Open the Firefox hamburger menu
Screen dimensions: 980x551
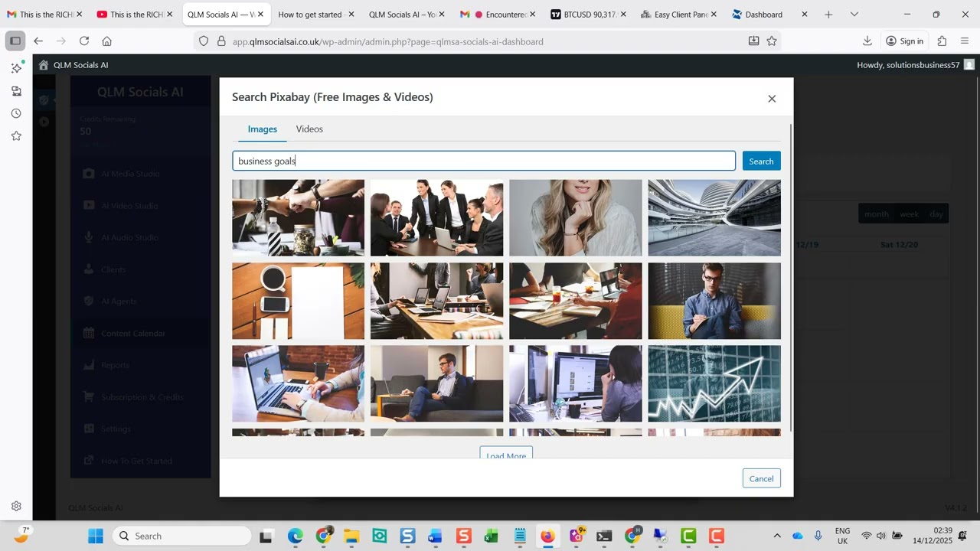[965, 41]
